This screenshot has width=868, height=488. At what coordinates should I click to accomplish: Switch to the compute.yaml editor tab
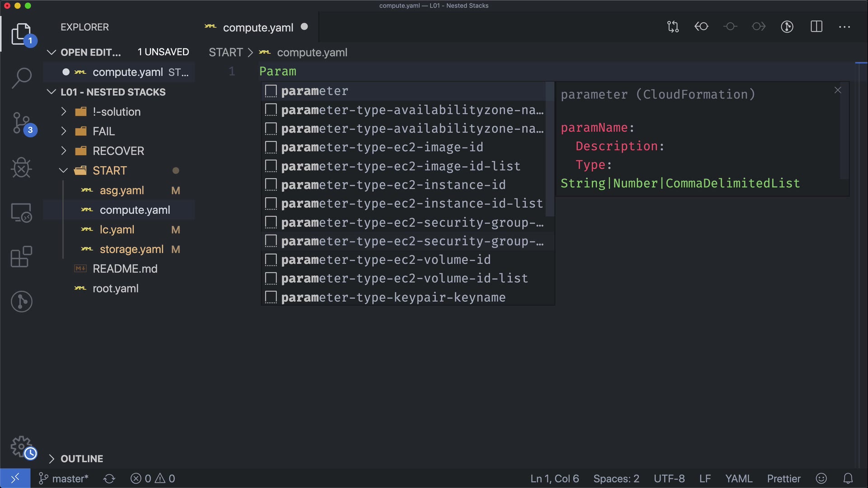pos(258,28)
